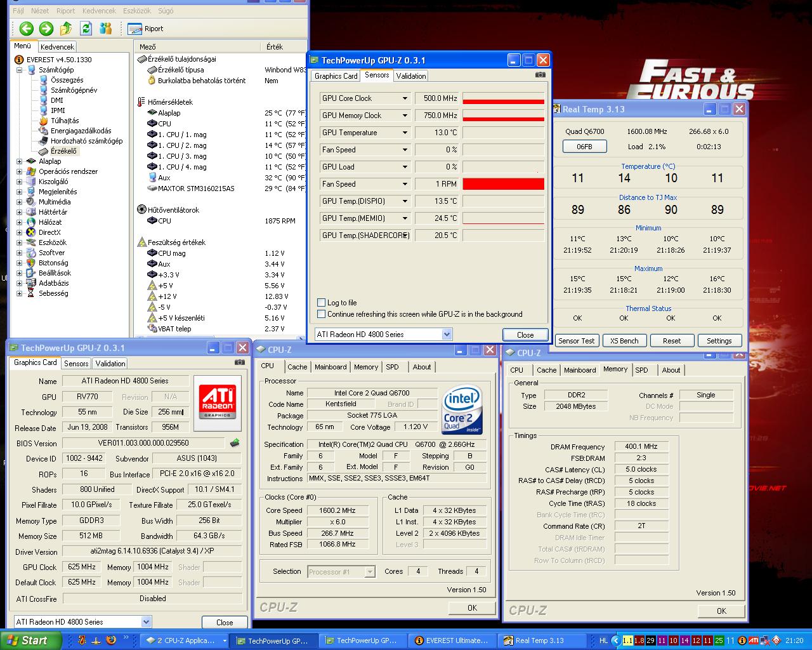Click the camera screenshot icon in GPU-Z Sensors window
Screen dimensions: 812x650
click(540, 74)
